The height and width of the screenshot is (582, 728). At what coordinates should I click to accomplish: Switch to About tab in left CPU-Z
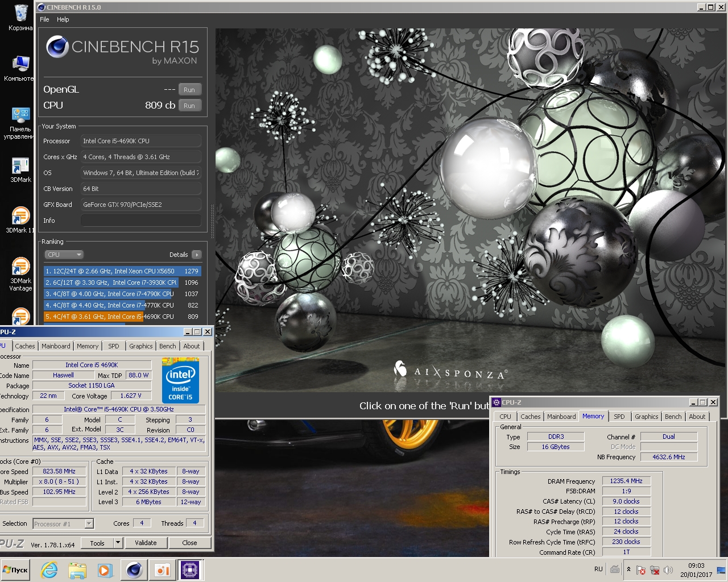coord(192,346)
